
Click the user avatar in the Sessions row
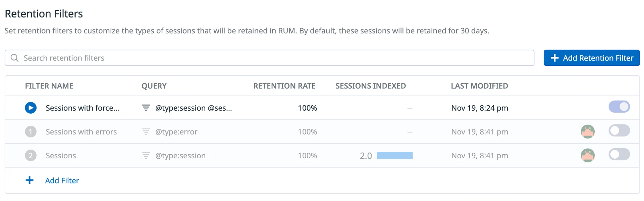[588, 155]
